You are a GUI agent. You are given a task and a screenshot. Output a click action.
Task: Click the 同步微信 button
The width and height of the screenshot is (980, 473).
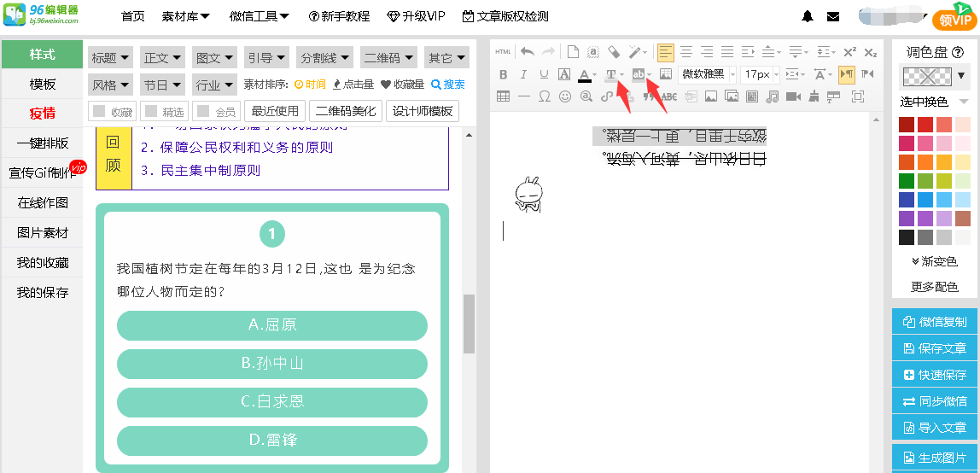pos(935,401)
